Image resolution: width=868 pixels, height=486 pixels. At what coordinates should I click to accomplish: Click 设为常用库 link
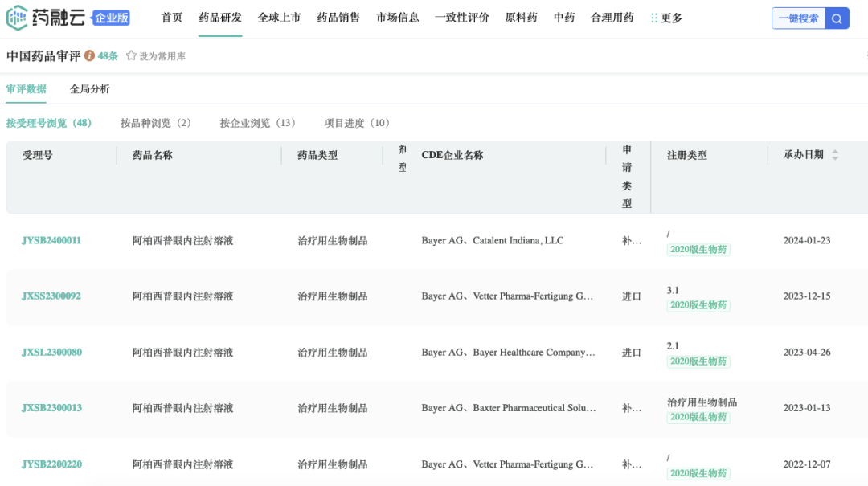[162, 56]
